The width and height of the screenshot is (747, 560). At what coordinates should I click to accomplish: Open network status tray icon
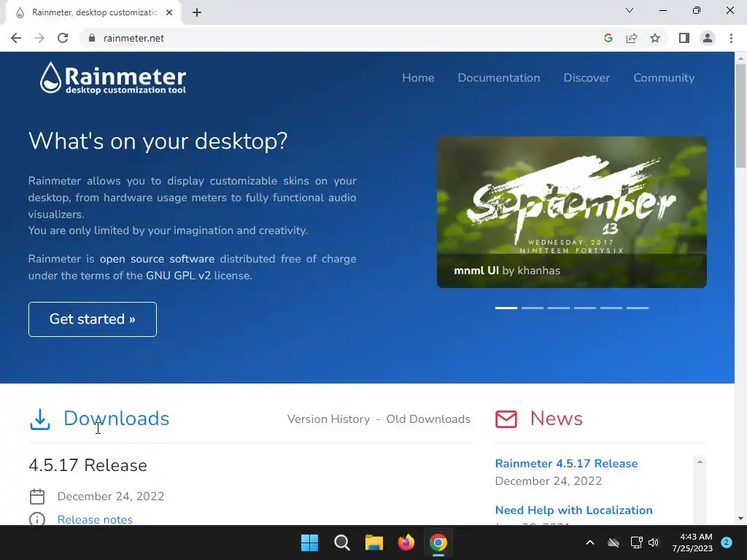click(636, 542)
